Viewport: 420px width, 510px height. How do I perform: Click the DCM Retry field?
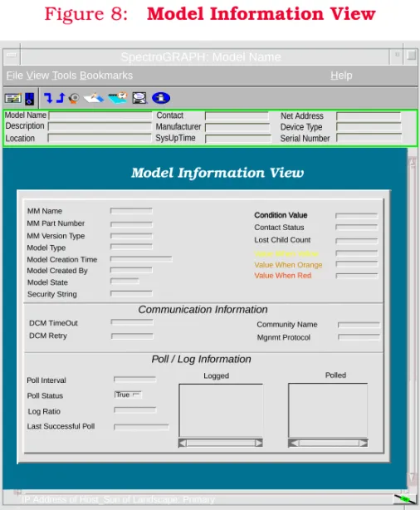tap(132, 336)
